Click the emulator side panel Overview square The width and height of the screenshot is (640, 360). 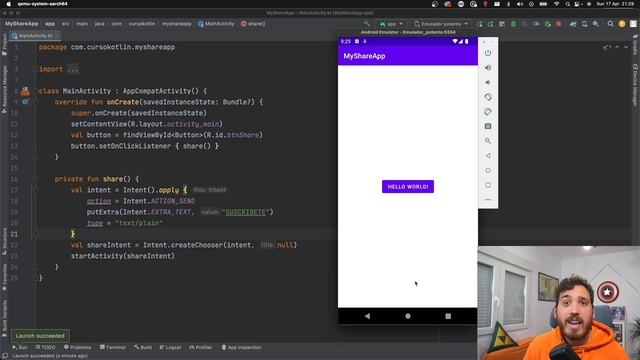tap(488, 185)
